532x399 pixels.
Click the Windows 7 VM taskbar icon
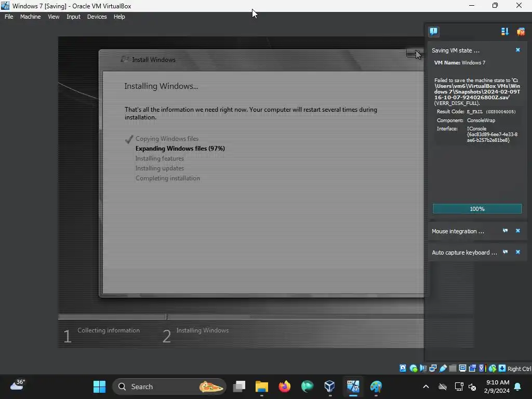[x=353, y=387]
